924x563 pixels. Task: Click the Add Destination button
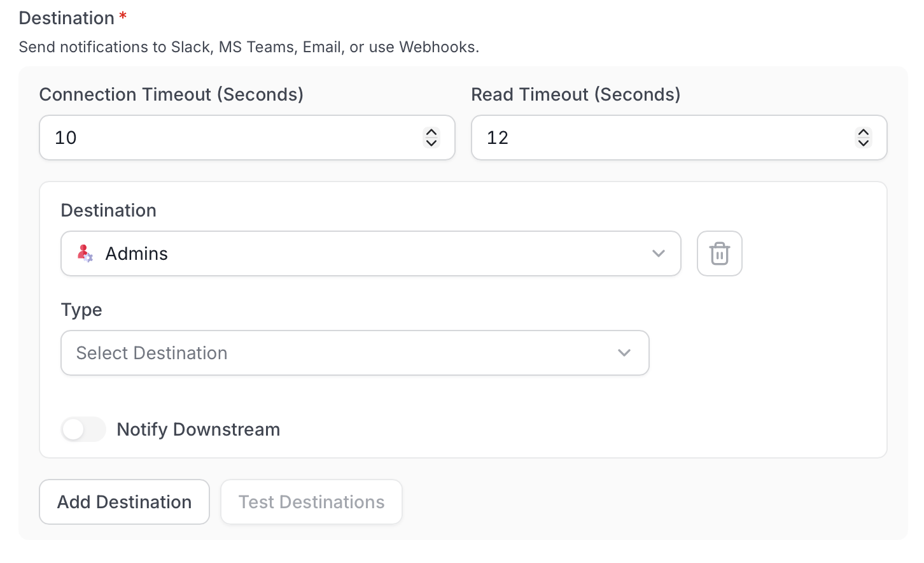[125, 502]
